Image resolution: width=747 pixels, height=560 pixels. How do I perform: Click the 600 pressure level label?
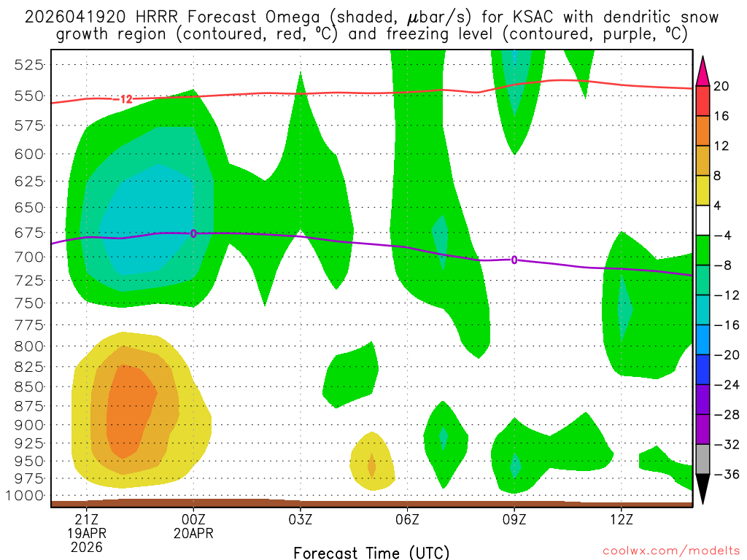[29, 155]
